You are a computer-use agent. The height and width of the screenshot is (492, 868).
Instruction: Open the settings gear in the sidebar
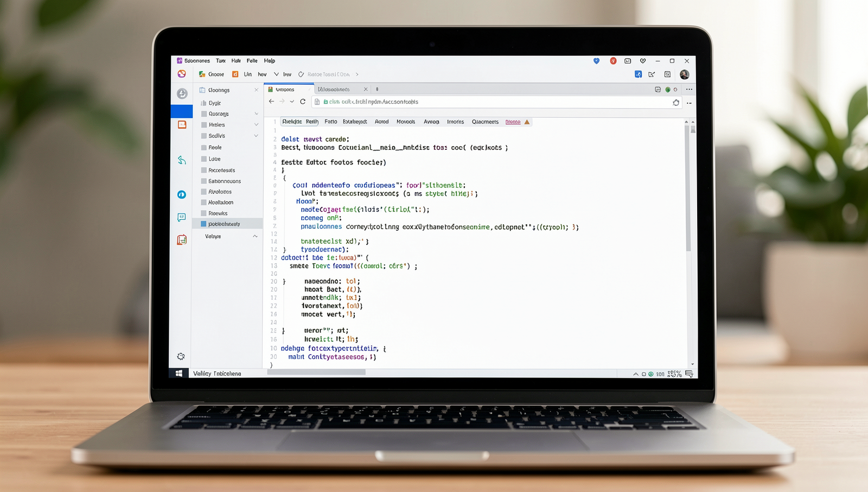tap(181, 356)
